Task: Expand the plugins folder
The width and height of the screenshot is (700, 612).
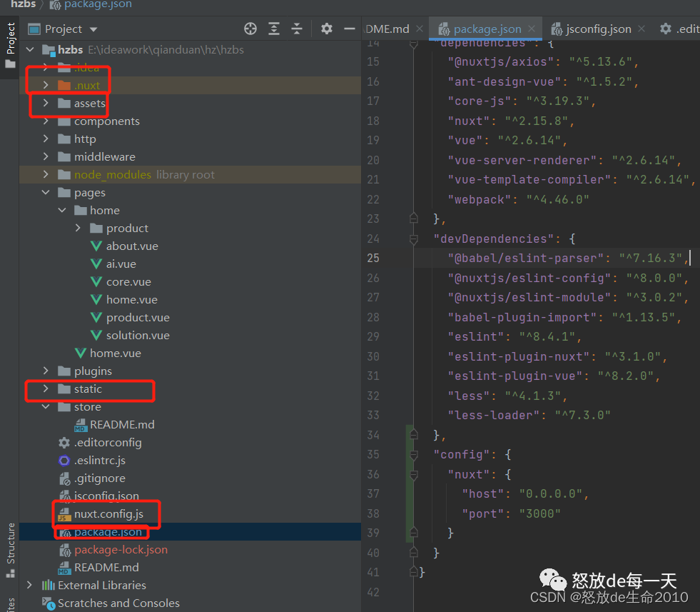Action: tap(46, 371)
